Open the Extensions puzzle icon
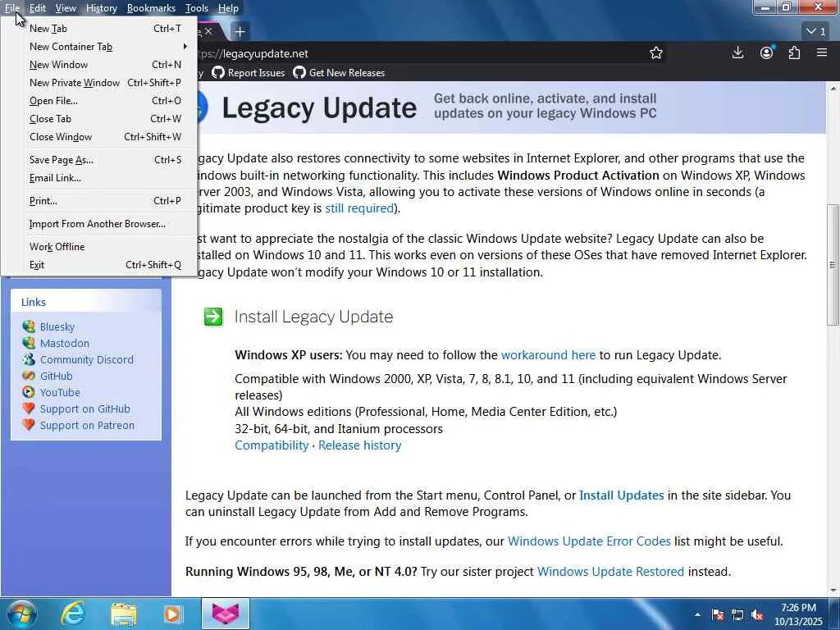 (x=794, y=52)
